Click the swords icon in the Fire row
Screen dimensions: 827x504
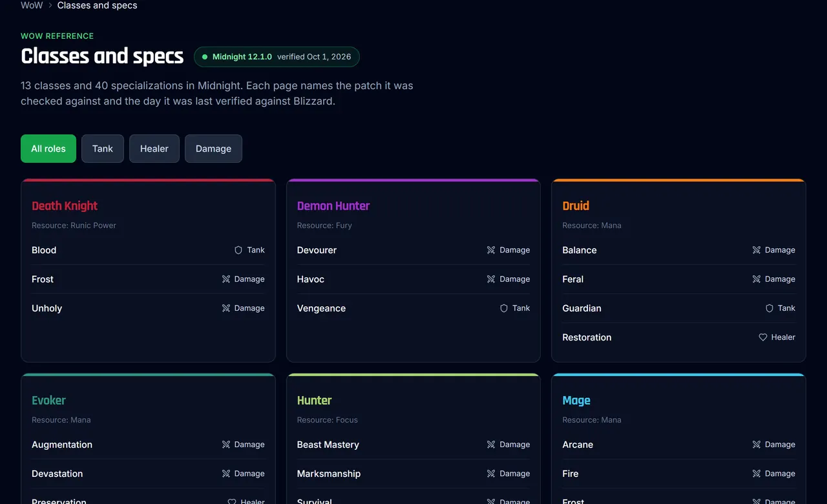coord(757,474)
